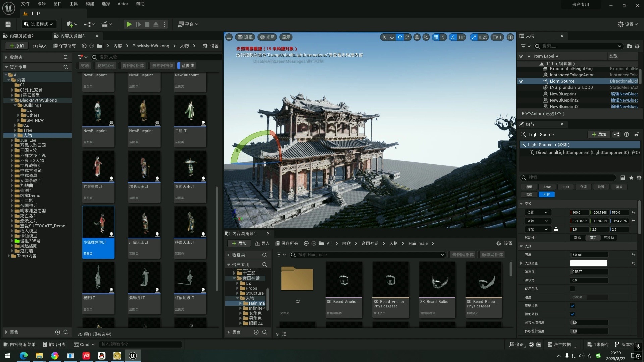The image size is (644, 362).
Task: Collapse the 变换 section
Action: click(521, 204)
